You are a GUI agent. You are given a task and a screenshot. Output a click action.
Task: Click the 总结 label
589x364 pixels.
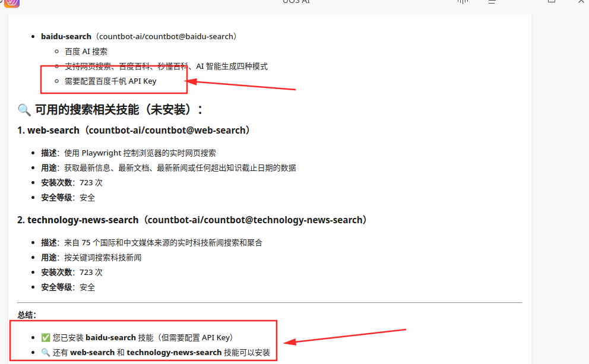(27, 315)
